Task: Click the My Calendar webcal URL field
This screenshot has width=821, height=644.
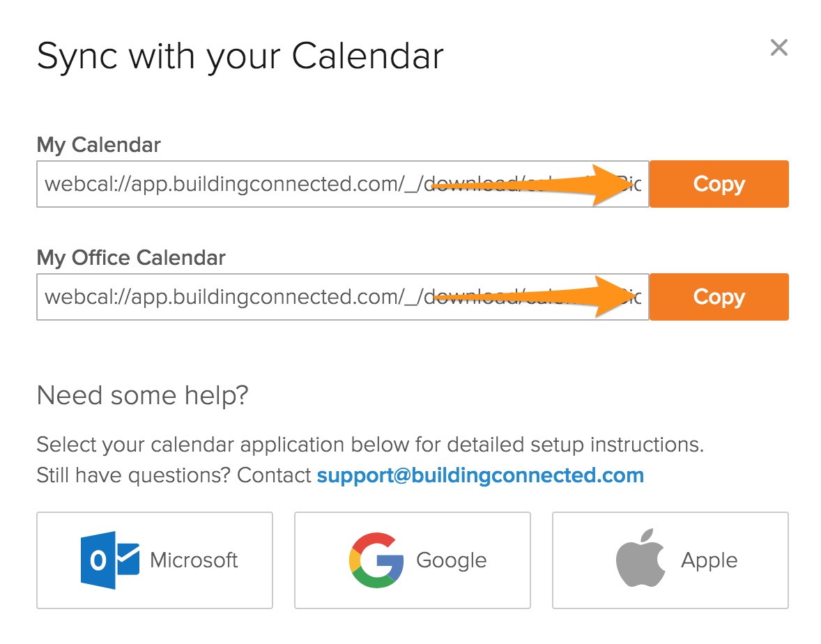Action: coord(230,185)
